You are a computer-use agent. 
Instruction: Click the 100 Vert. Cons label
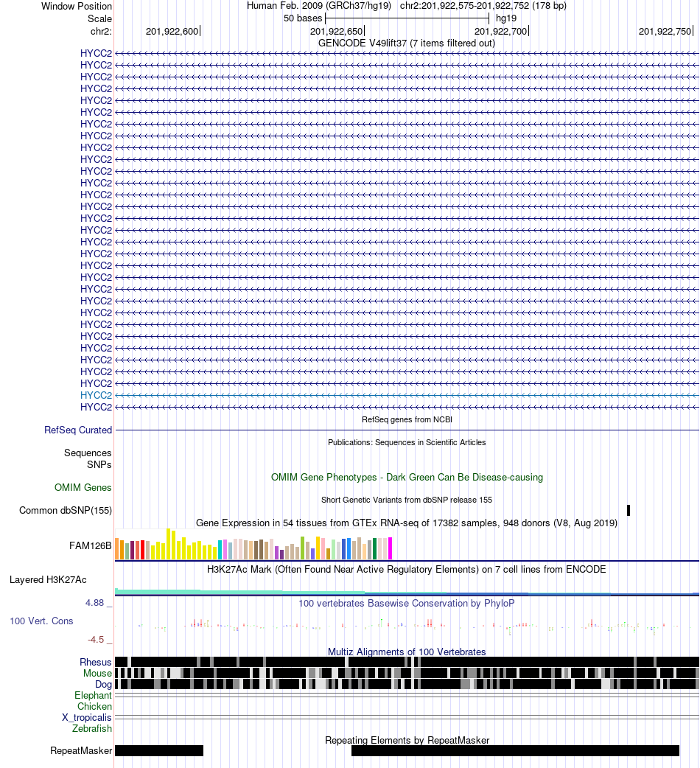click(x=41, y=621)
